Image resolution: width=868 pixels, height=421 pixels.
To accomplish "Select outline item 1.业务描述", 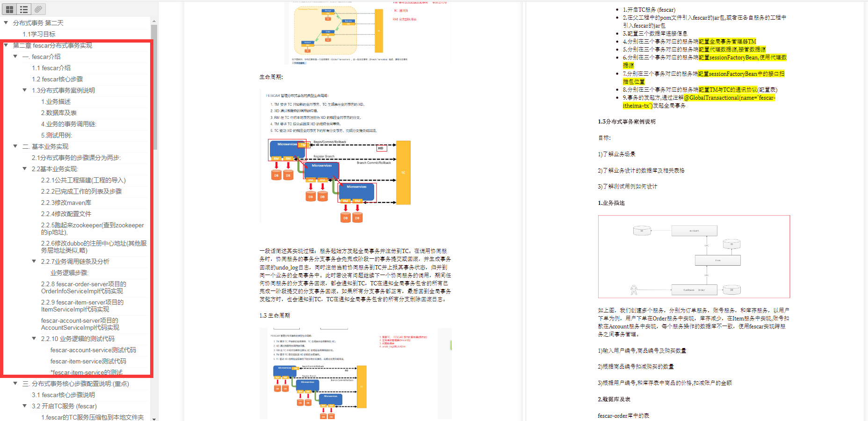I will (x=56, y=102).
